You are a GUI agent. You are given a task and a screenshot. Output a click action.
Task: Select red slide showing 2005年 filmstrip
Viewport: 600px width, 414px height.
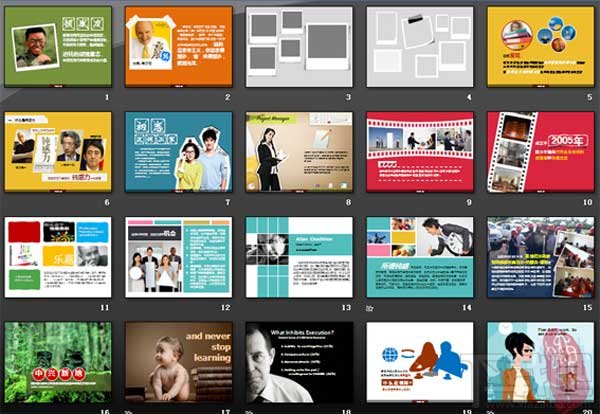541,152
